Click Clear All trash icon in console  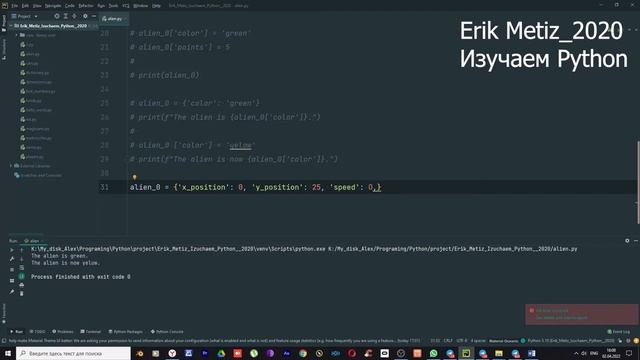point(22,293)
